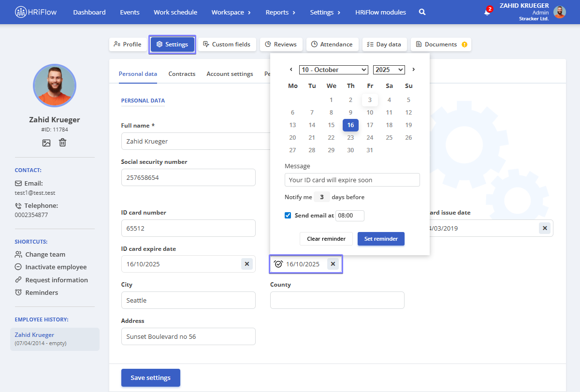Click Inactivate employee shortcut

51,267
